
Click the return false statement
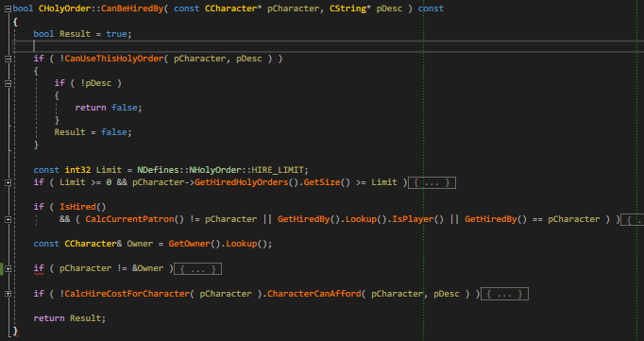(109, 108)
